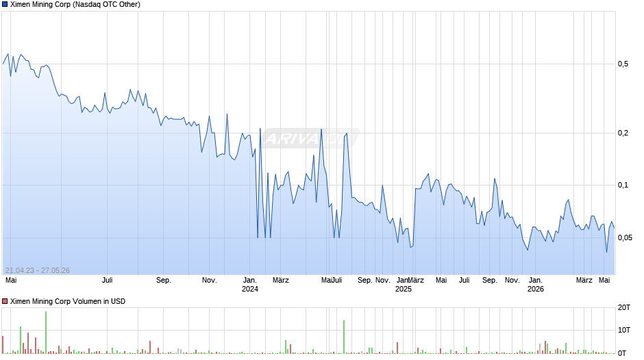This screenshot has height=360, width=644.
Task: Click the '0T' volume axis label
Action: click(x=622, y=353)
